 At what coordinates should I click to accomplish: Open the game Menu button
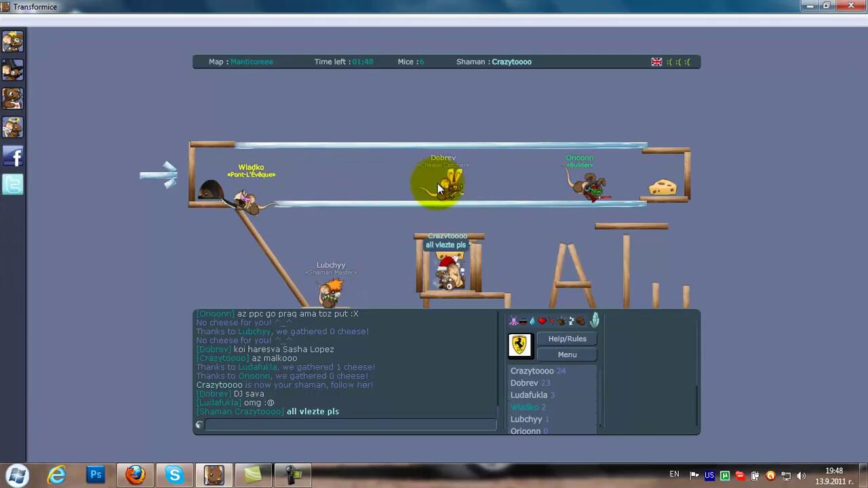coord(567,354)
